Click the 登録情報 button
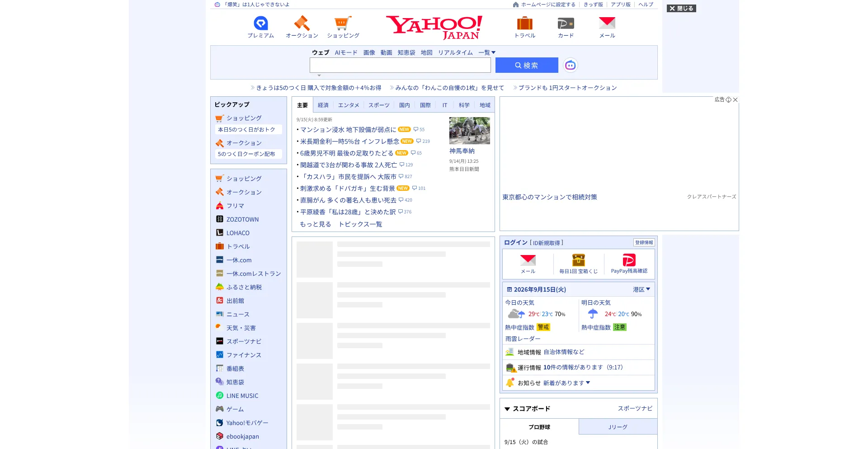This screenshot has height=449, width=868. coord(644,243)
